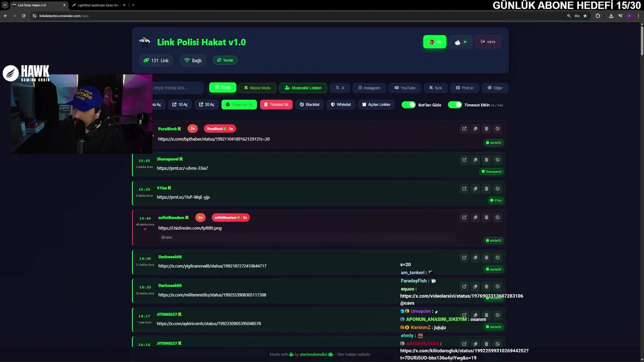This screenshot has height=362, width=644.
Task: Delete Darkweek06 yigitcanonal8 row
Action: click(486, 257)
